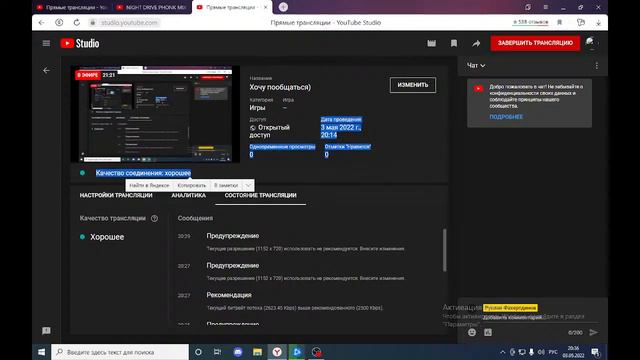Screen dimensions: 640x360
Task: Click the stream title Хочу пообщаться)
Action: click(x=280, y=87)
